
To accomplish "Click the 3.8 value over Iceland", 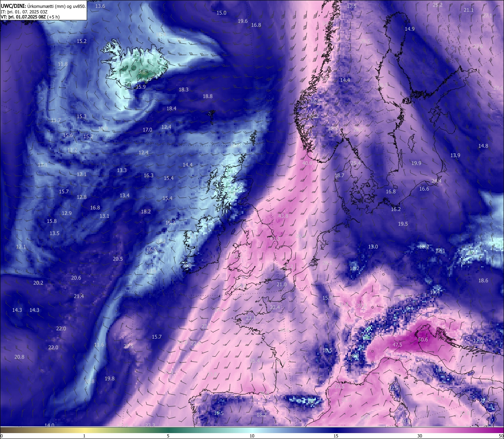I will coord(142,72).
